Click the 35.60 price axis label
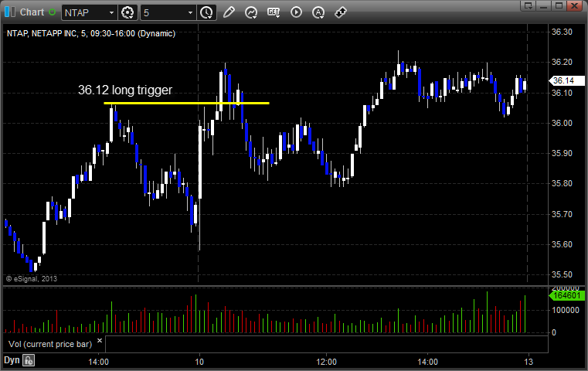 [562, 244]
